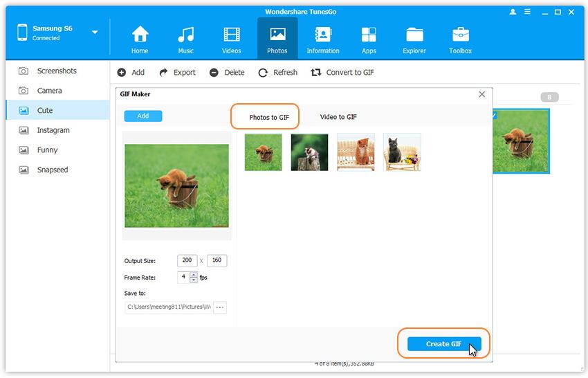
Task: Open the Apps section icon
Action: click(x=369, y=35)
